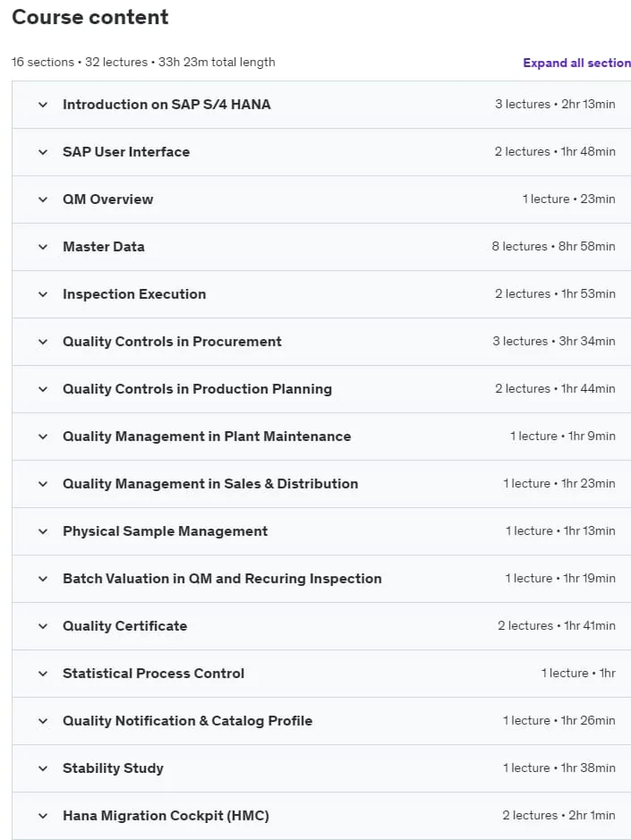The image size is (631, 840).
Task: Click the chevron beside Quality Certificate
Action: point(43,626)
